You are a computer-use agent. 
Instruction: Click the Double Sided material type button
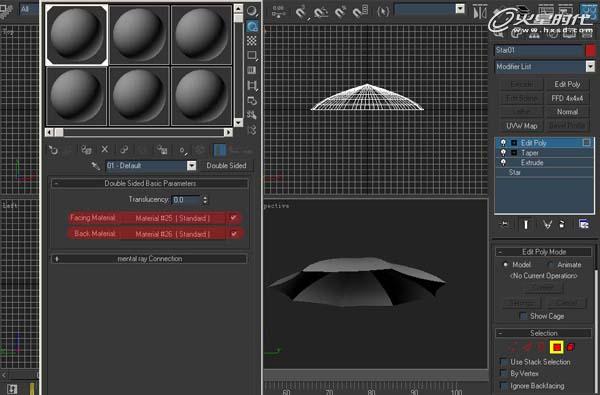(x=226, y=166)
